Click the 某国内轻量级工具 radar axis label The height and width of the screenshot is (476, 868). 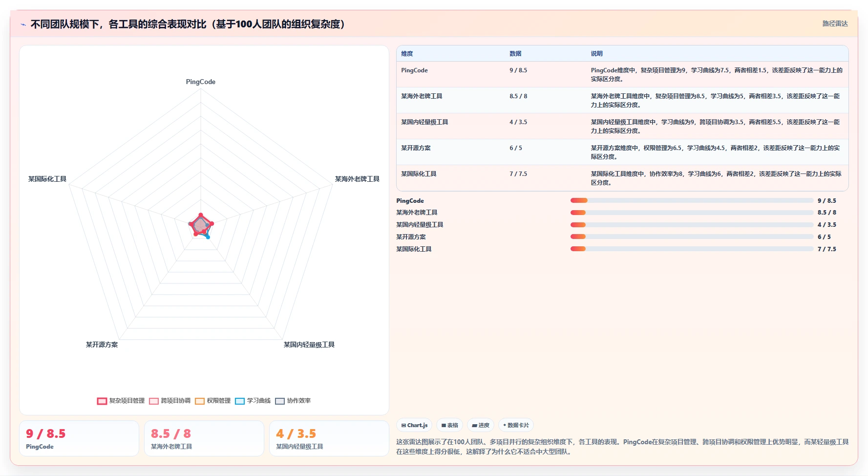tap(309, 345)
